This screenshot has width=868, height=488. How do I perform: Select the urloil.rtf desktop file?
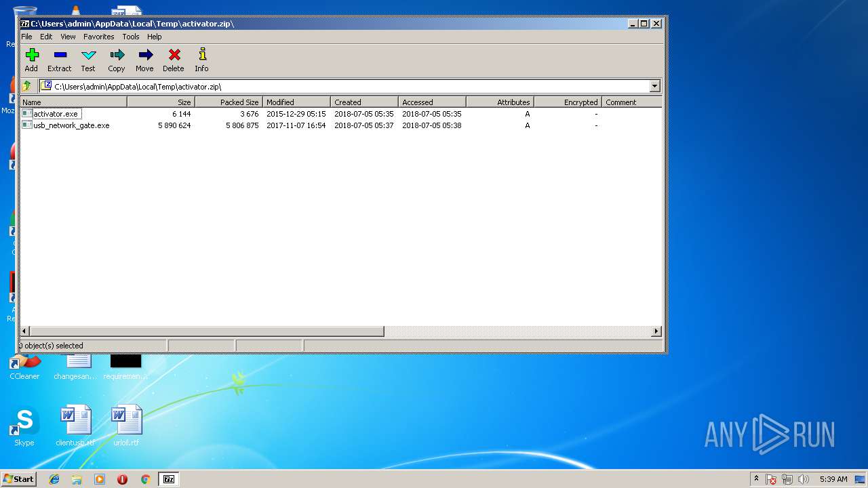[x=126, y=426]
